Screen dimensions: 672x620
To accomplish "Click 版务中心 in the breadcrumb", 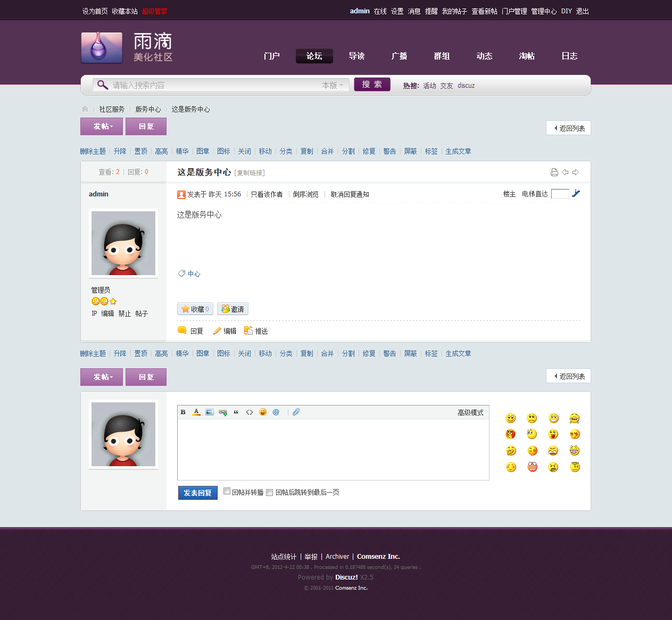I will pyautogui.click(x=148, y=109).
